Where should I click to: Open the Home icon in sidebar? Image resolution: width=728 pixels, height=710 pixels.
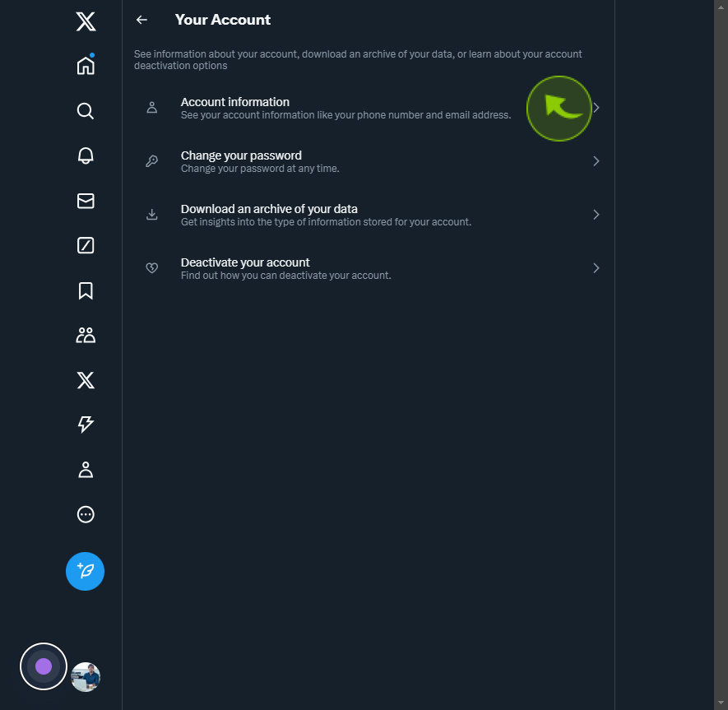tap(86, 65)
